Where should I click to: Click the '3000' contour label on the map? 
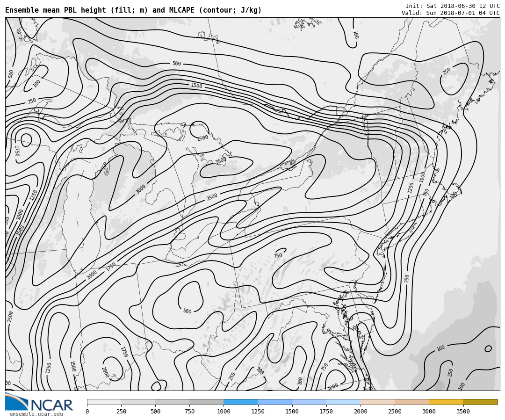140,189
